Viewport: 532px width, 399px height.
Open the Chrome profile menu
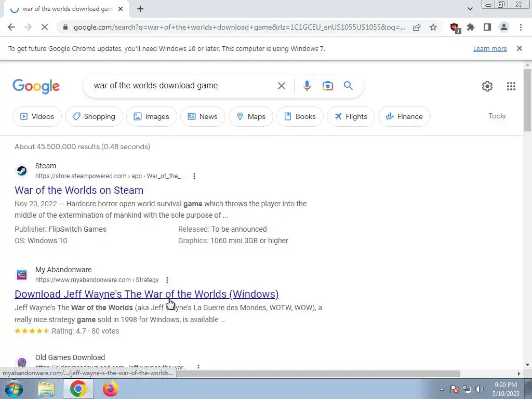[504, 27]
